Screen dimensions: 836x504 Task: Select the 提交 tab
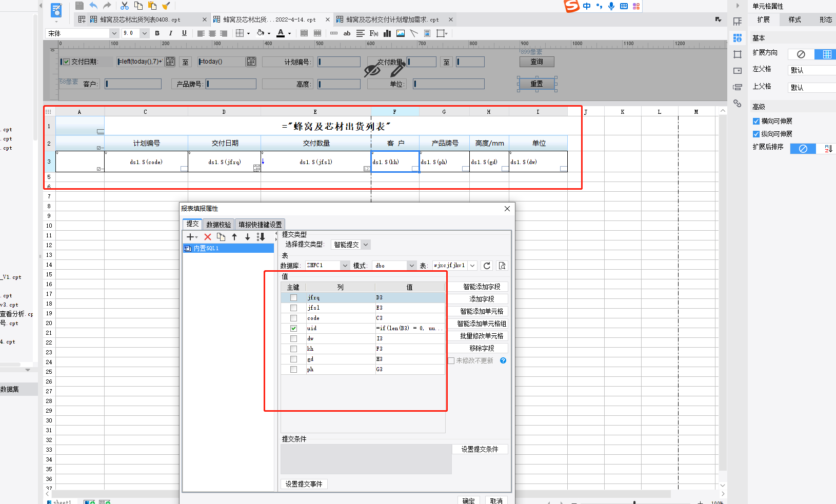click(192, 224)
